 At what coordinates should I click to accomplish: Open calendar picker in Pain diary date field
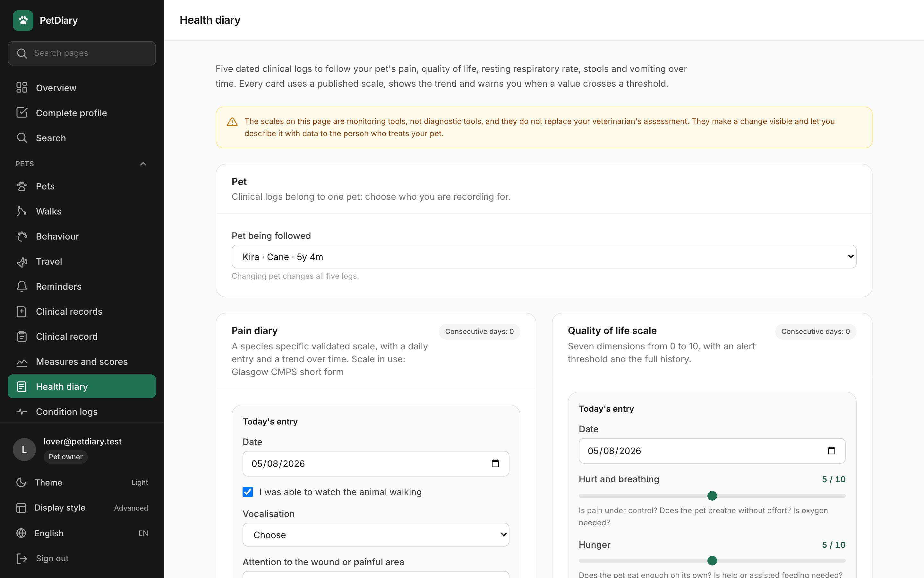pos(495,463)
